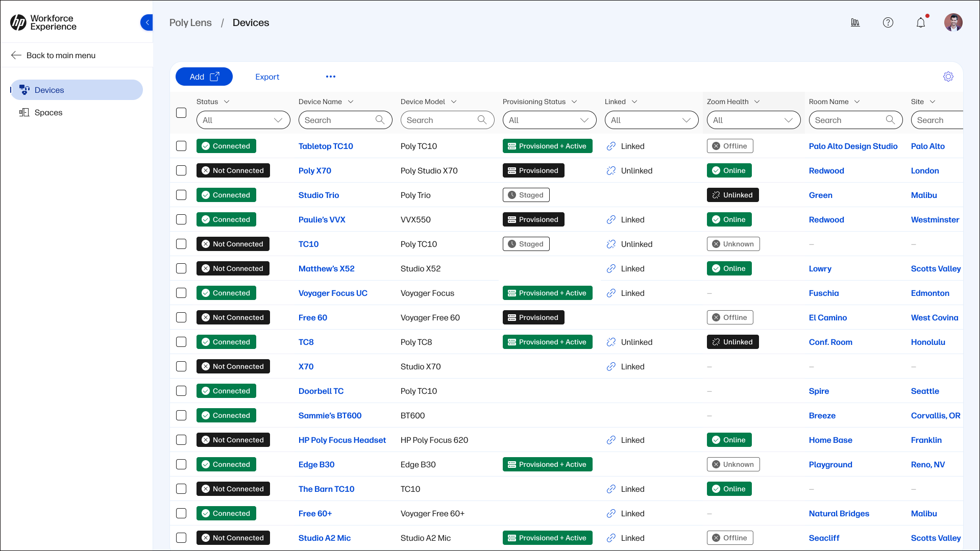Click the Add button
The image size is (980, 551).
(x=204, y=77)
